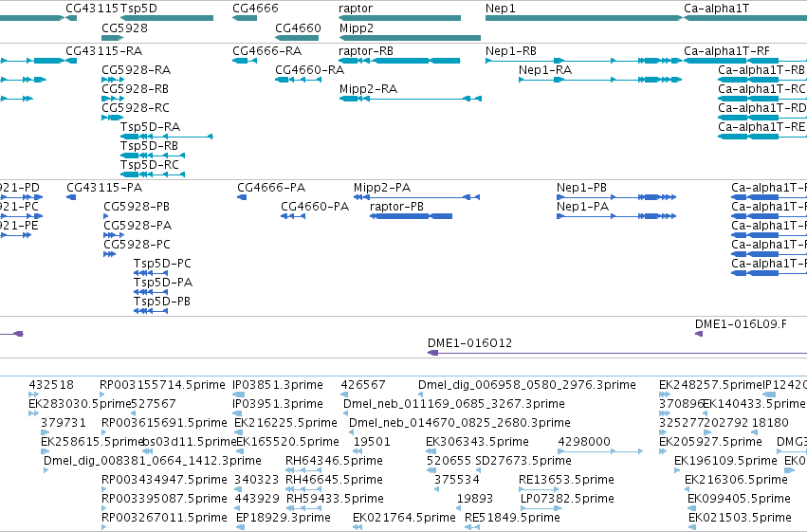
Task: Select EST EP18929.3prime
Action: [284, 518]
